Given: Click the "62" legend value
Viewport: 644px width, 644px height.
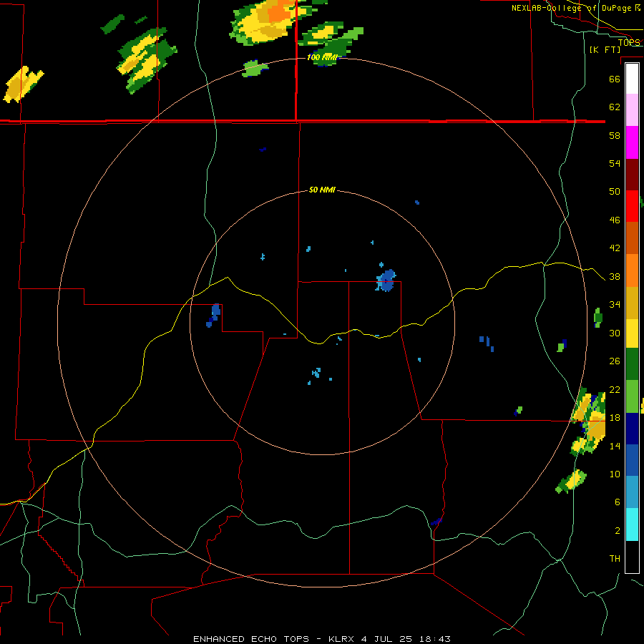Looking at the screenshot, I should [x=615, y=107].
